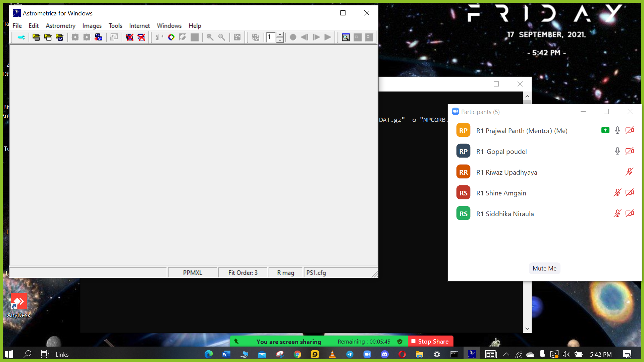Click the Blink Images toolbar icon
The width and height of the screenshot is (644, 362).
(256, 37)
